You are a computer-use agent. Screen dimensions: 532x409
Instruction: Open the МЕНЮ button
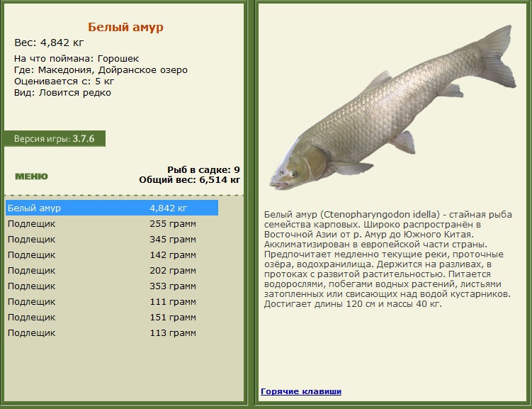click(x=32, y=177)
